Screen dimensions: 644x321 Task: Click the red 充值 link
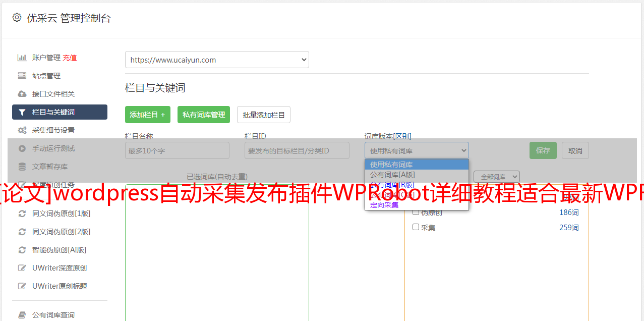pos(70,58)
